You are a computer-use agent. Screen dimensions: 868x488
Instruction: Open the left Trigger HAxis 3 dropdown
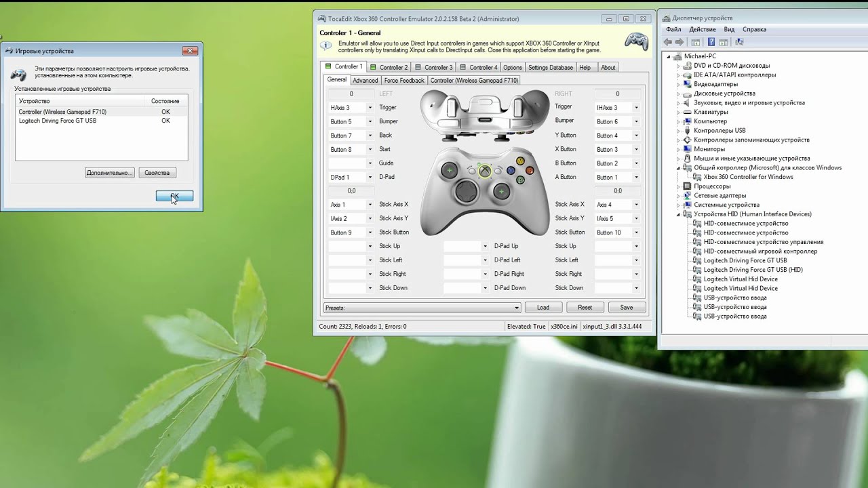pyautogui.click(x=370, y=108)
